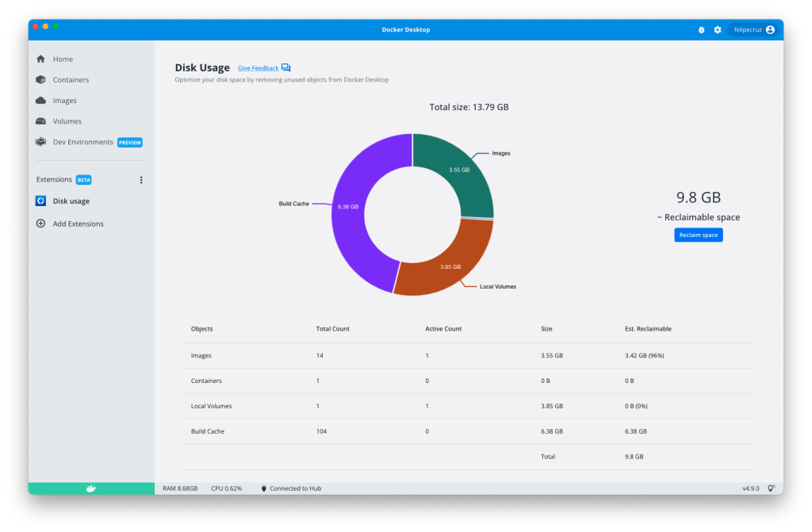Click the user account avatar icon
Viewport: 812px width, 532px height.
(771, 30)
